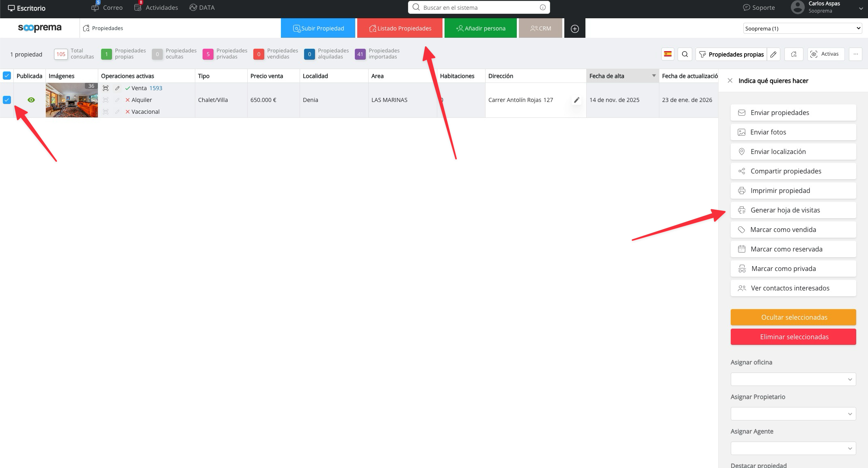Click the property photo thumbnail

pos(71,100)
